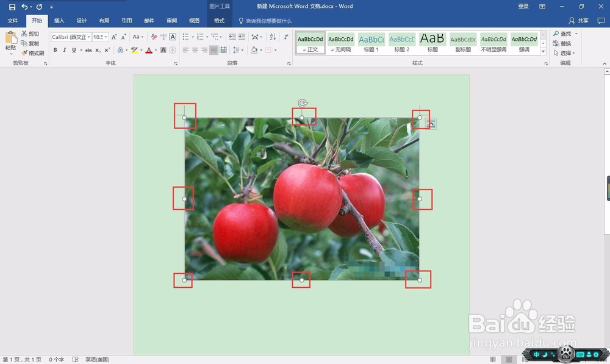Click the red font color swatch button
Image resolution: width=610 pixels, height=364 pixels.
point(149,50)
